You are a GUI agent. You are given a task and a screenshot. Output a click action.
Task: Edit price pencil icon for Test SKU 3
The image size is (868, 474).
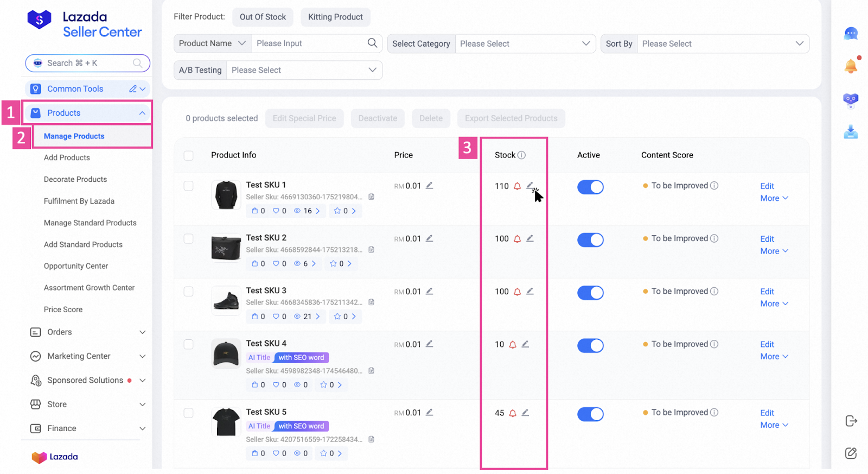click(429, 291)
